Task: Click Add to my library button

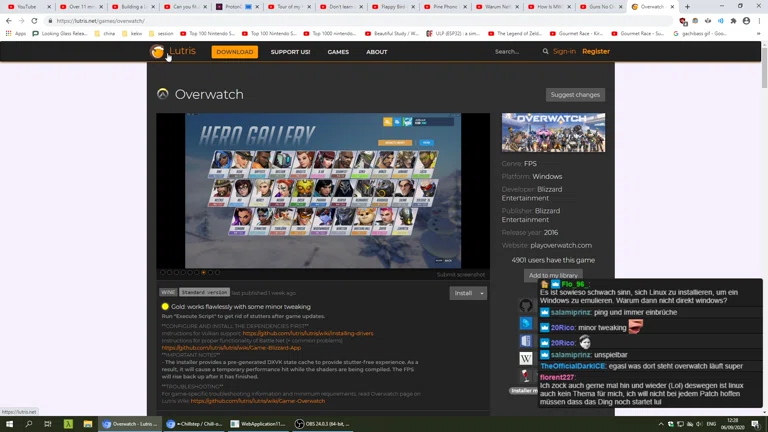Action: 553,275
